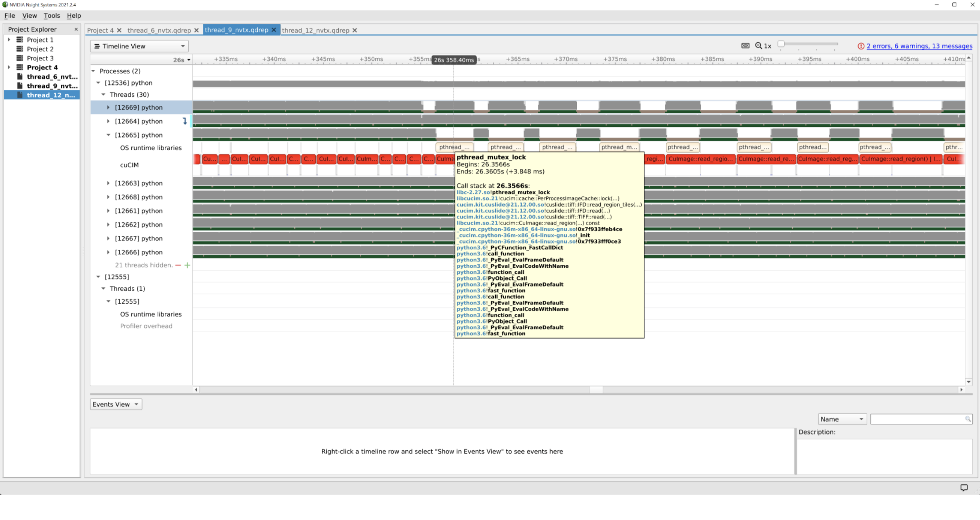Close the thread_6_nvtx.qdrep tab
This screenshot has width=980, height=520.
click(x=197, y=31)
